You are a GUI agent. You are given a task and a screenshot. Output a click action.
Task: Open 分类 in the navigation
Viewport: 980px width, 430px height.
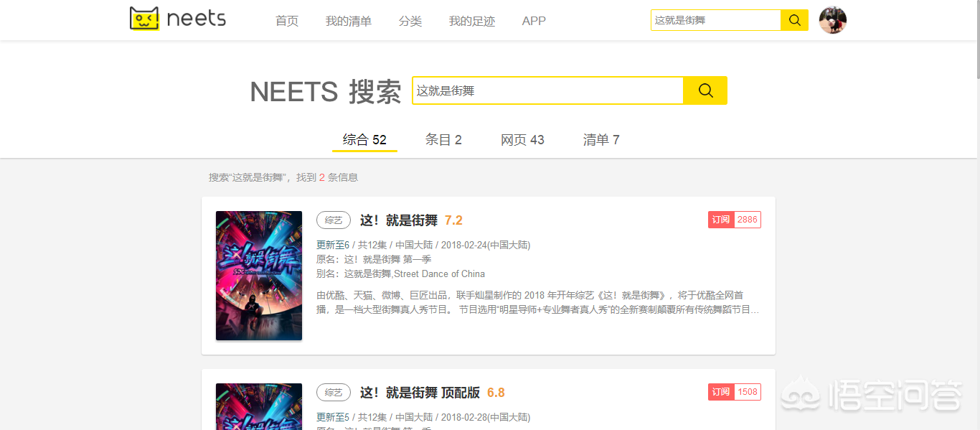point(410,21)
